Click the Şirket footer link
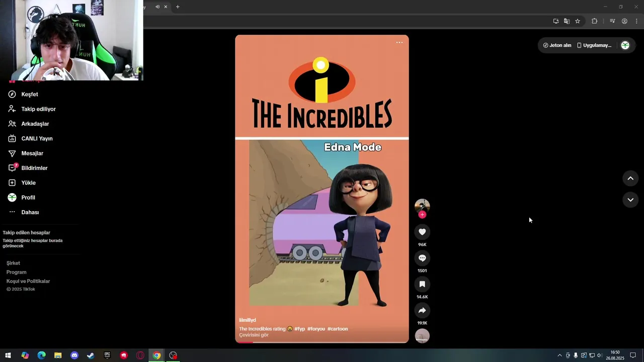 [x=13, y=263]
